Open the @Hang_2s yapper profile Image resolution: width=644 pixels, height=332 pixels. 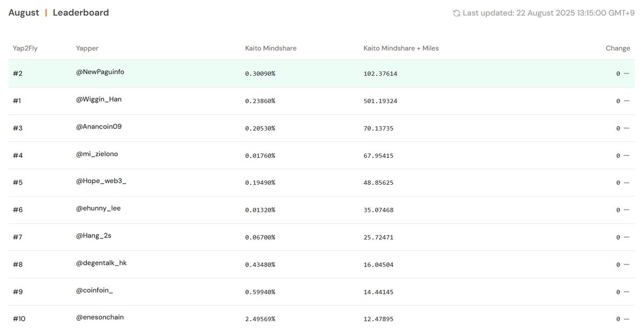click(x=94, y=236)
